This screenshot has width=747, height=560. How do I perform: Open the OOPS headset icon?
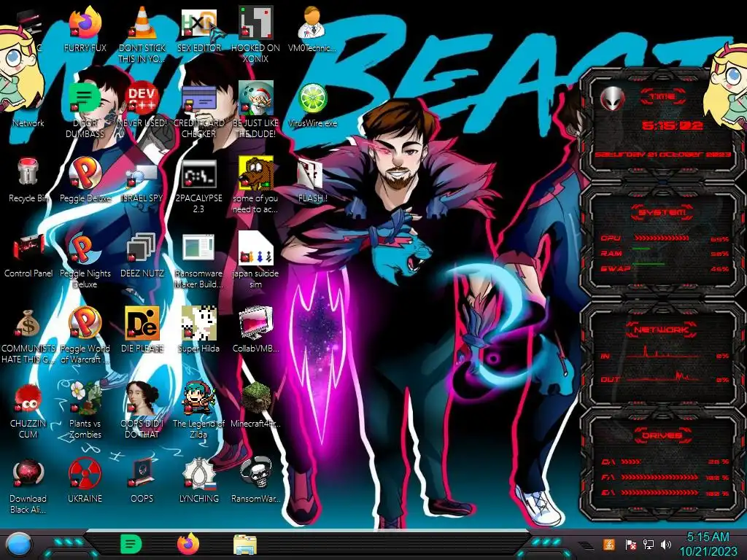point(142,473)
